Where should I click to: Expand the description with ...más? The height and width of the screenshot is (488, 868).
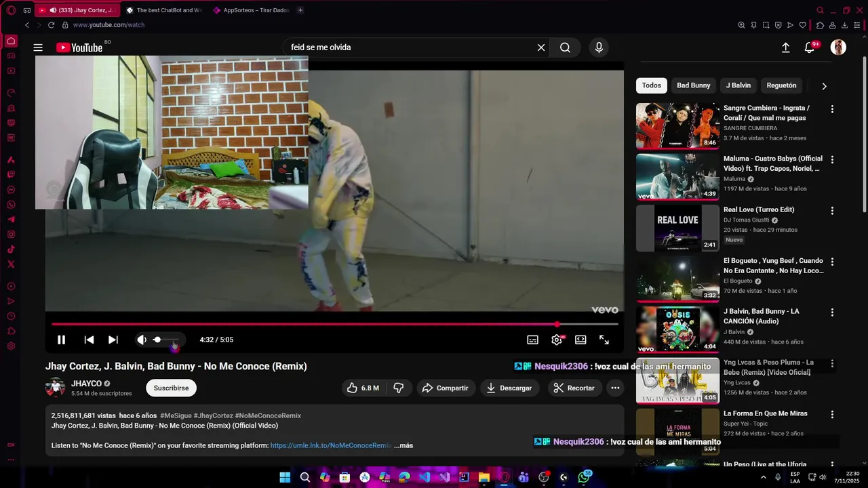pyautogui.click(x=403, y=445)
